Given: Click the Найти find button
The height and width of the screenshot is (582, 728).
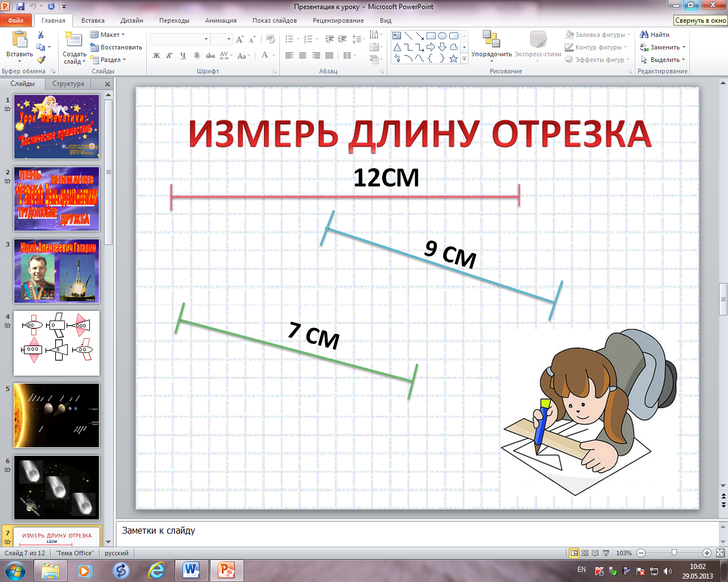Looking at the screenshot, I should coord(655,35).
